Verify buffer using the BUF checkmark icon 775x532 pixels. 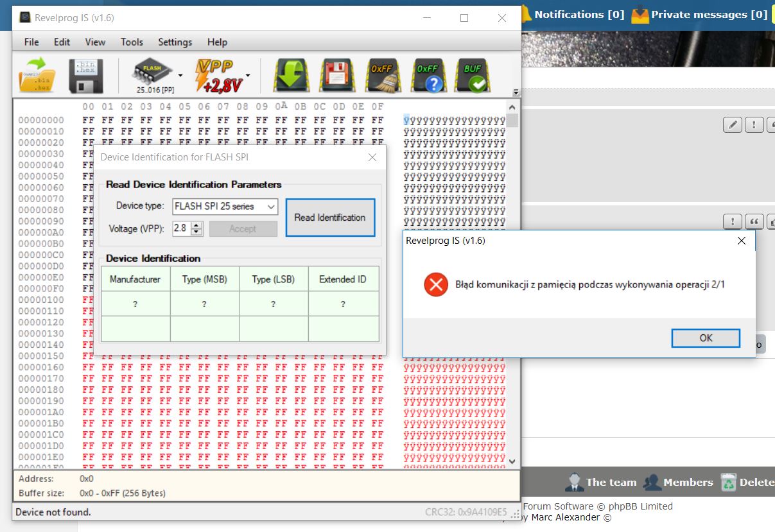pyautogui.click(x=473, y=74)
